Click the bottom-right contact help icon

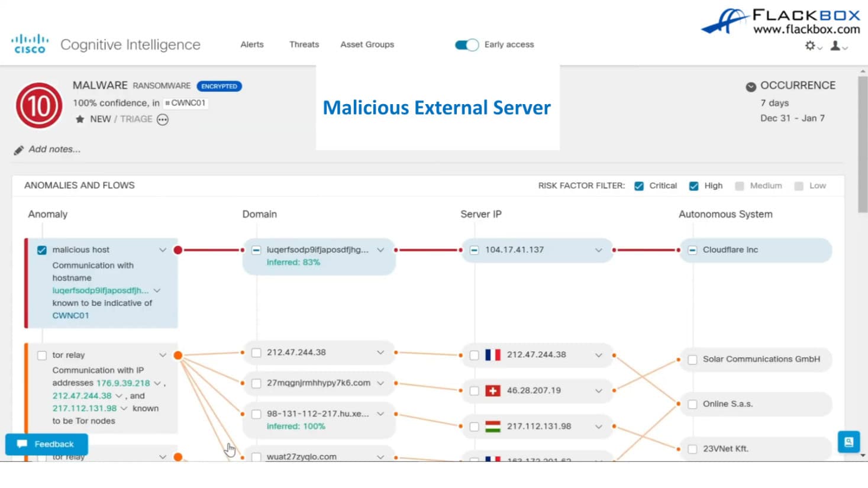click(848, 442)
